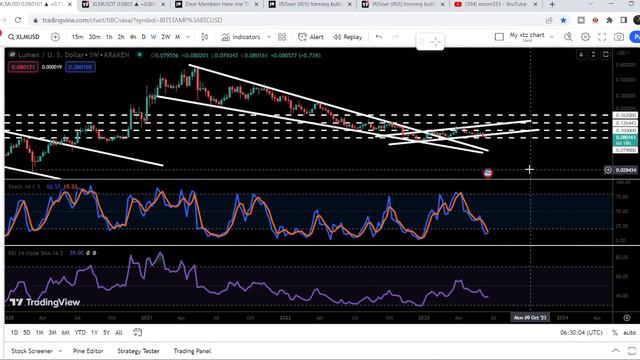Viewport: 640px width, 360px height.
Task: Select the 5D date range
Action: tap(27, 333)
